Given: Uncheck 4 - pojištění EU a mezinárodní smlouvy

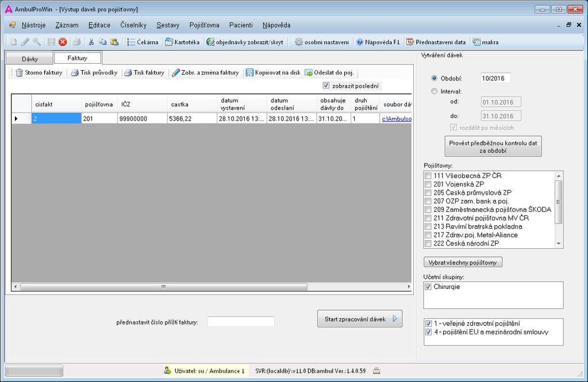Looking at the screenshot, I should [428, 332].
